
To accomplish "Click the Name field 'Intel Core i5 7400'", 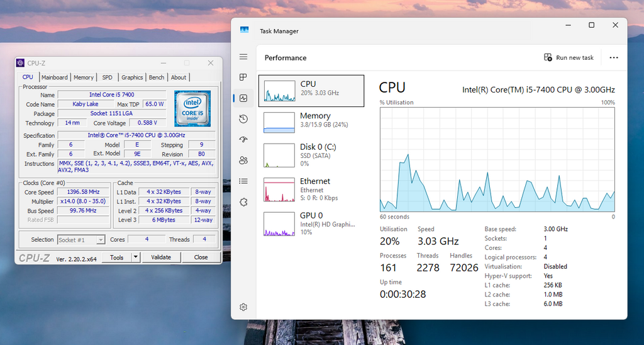I will pos(112,94).
